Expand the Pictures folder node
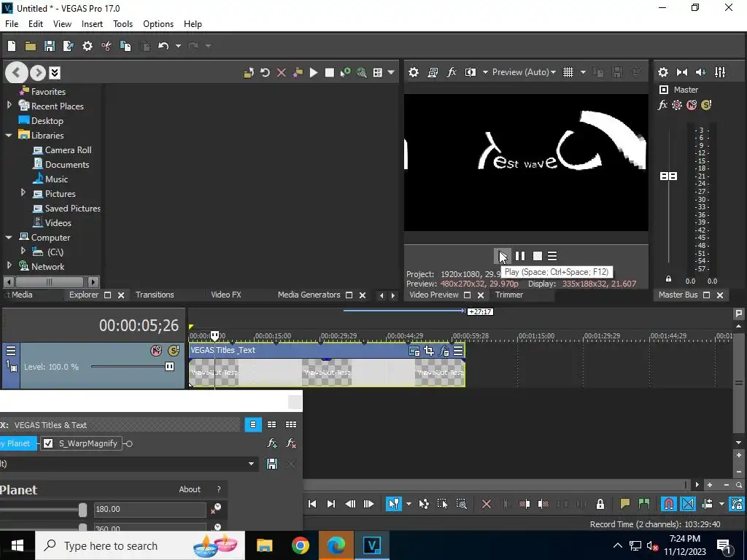Image resolution: width=747 pixels, height=560 pixels. [23, 193]
